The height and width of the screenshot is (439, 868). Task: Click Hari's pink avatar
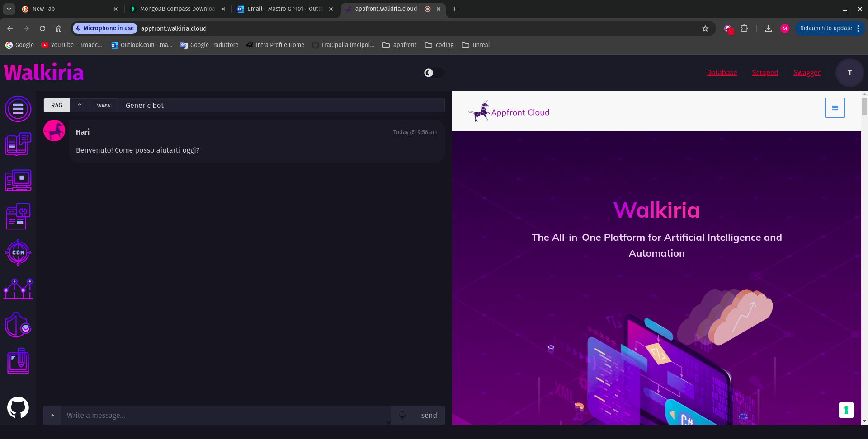click(x=54, y=131)
